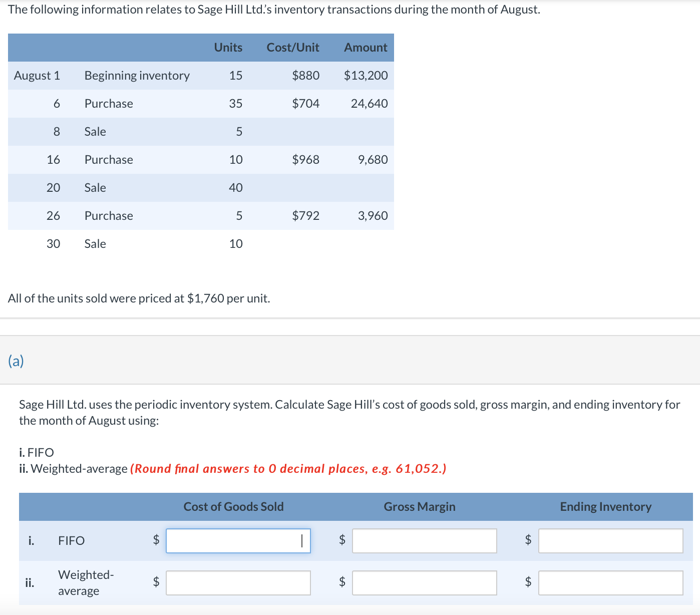This screenshot has width=700, height=615.
Task: Click the "15" beginning inventory units cell
Action: point(236,76)
